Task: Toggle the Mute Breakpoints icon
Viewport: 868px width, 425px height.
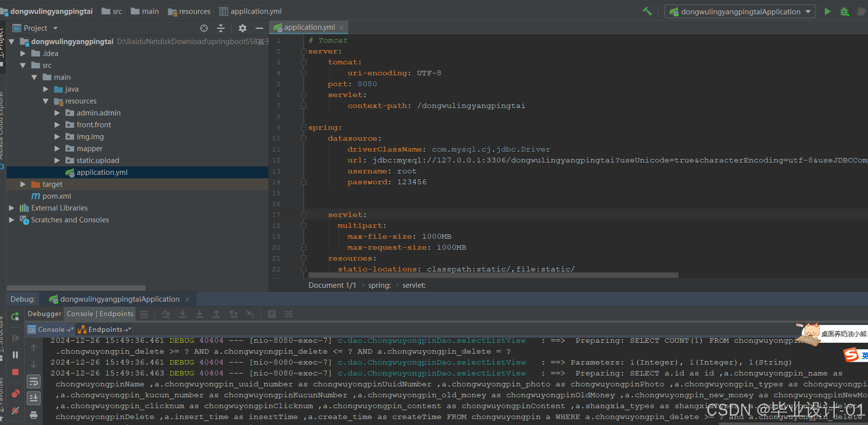Action: click(x=15, y=411)
